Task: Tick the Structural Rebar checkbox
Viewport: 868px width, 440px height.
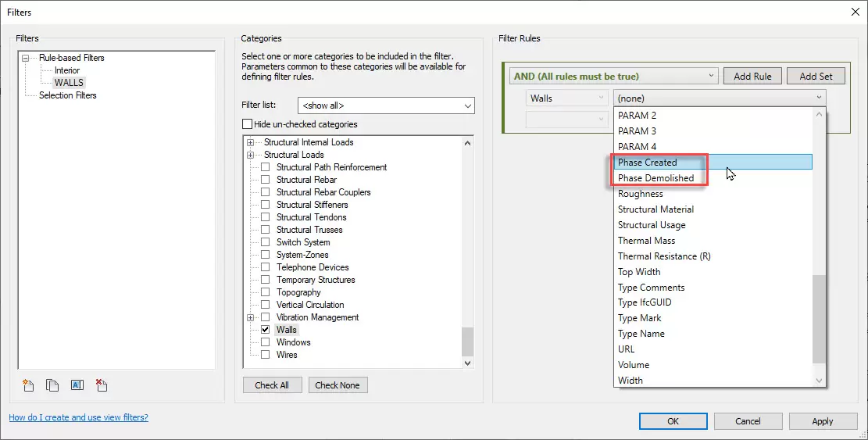Action: click(x=266, y=180)
